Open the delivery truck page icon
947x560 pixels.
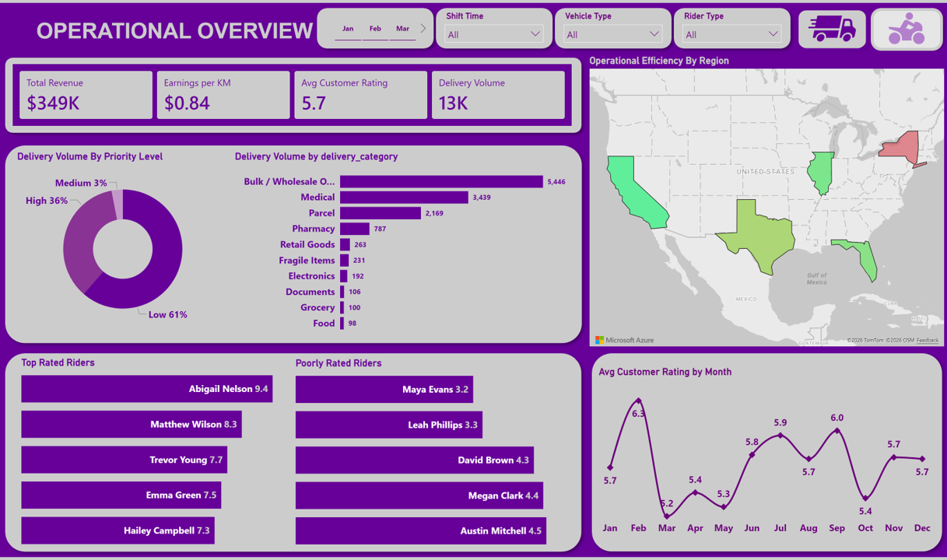pyautogui.click(x=832, y=30)
